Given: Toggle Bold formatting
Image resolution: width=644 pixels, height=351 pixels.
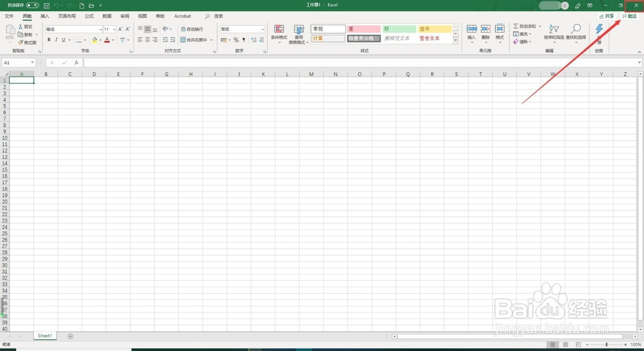Looking at the screenshot, I should [49, 40].
